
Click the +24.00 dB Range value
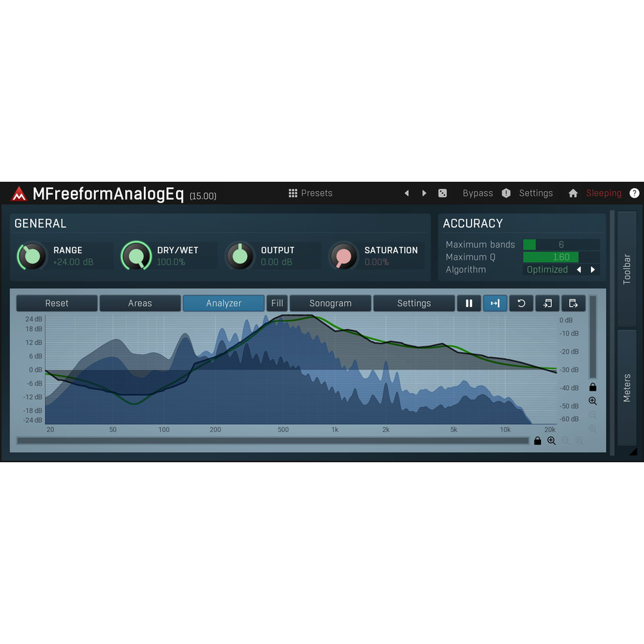pyautogui.click(x=73, y=262)
